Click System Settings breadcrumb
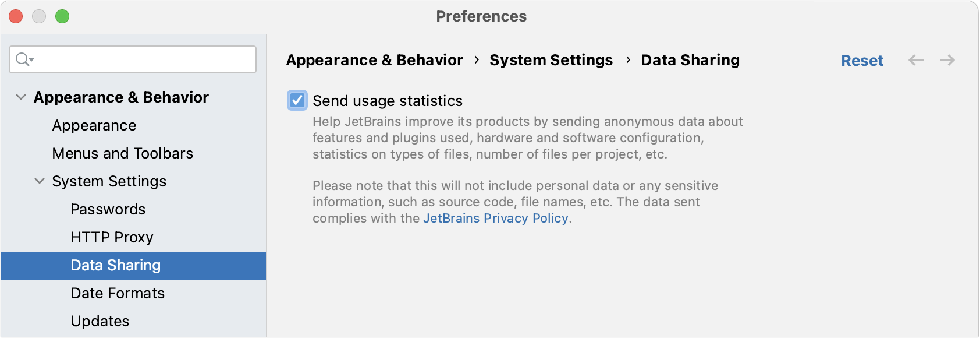 point(551,60)
